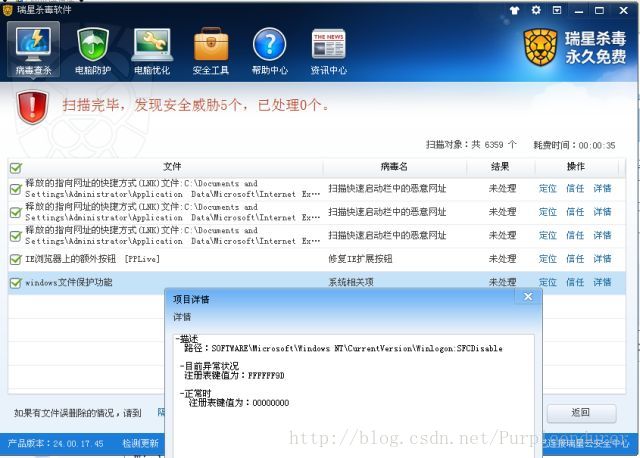Click the Rising lion shield logo
The image size is (640, 458).
(x=540, y=47)
